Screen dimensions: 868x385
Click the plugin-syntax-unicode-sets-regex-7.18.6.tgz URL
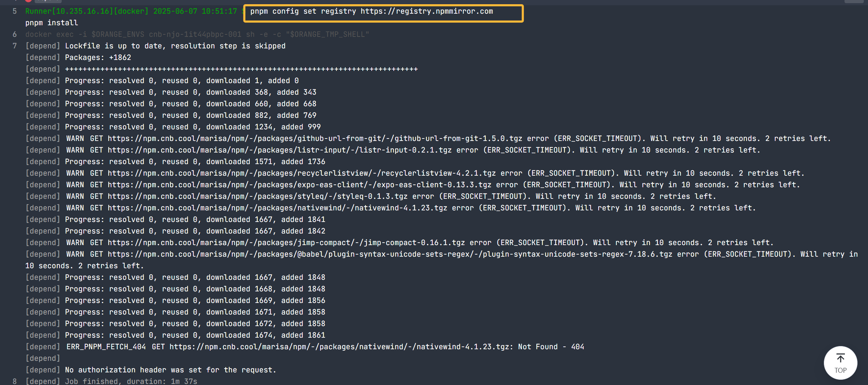pyautogui.click(x=390, y=254)
